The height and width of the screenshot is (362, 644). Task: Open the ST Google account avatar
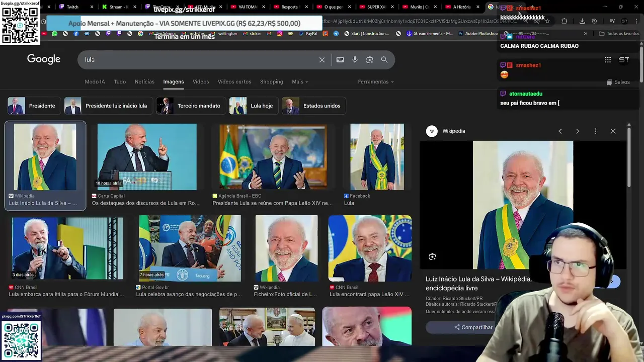(624, 60)
